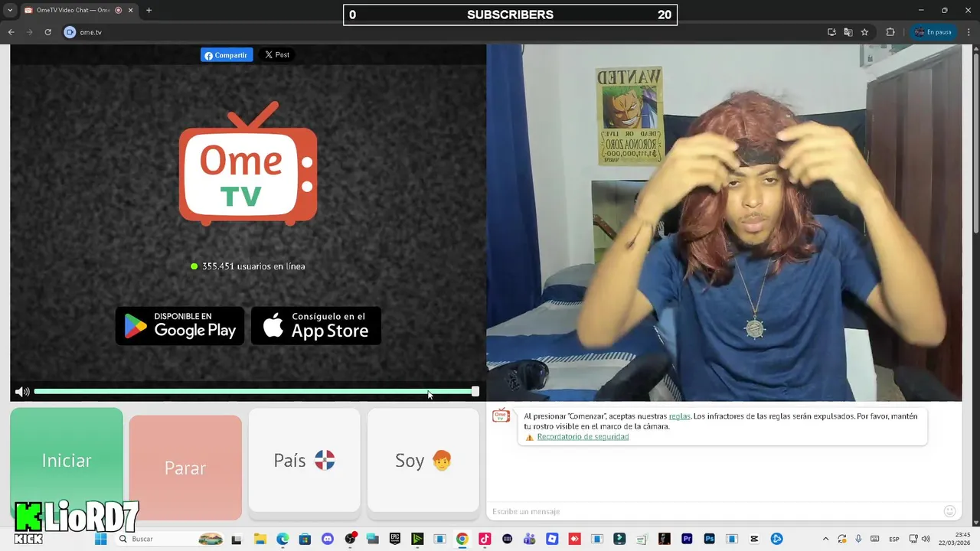Bookmark this page with the star icon
The image size is (980, 551).
click(x=864, y=32)
